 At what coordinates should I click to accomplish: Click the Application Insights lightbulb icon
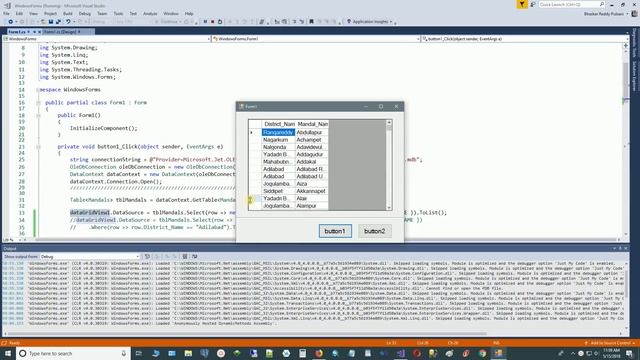(349, 22)
